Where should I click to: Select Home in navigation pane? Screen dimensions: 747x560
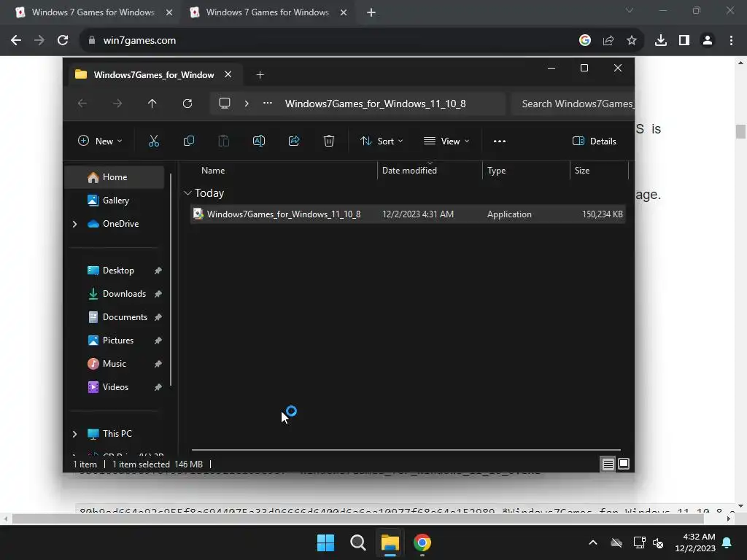[x=115, y=177]
